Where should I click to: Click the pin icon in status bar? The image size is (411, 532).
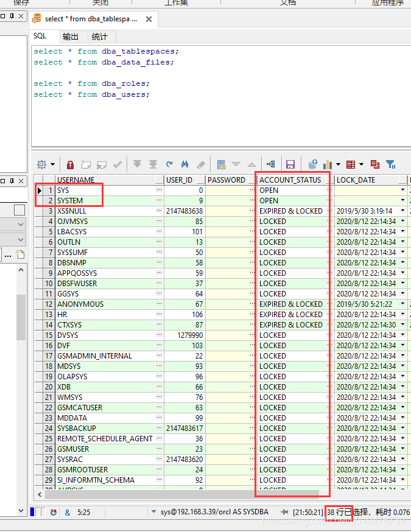[x=284, y=512]
